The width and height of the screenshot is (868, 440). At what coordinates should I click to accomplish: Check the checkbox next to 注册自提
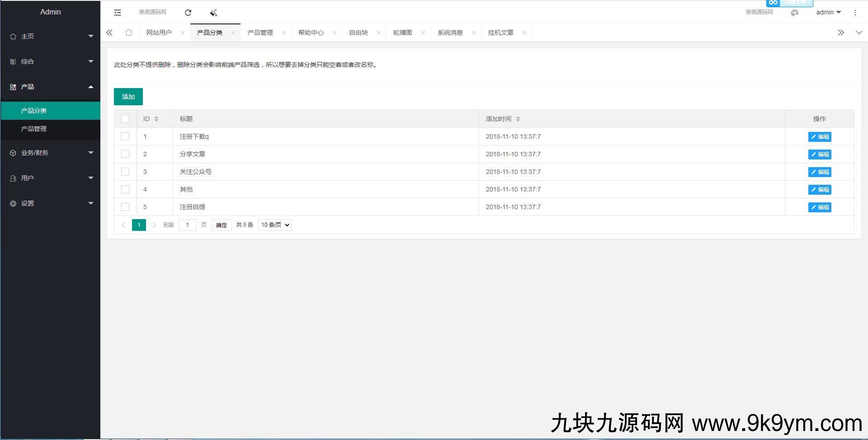pyautogui.click(x=125, y=206)
